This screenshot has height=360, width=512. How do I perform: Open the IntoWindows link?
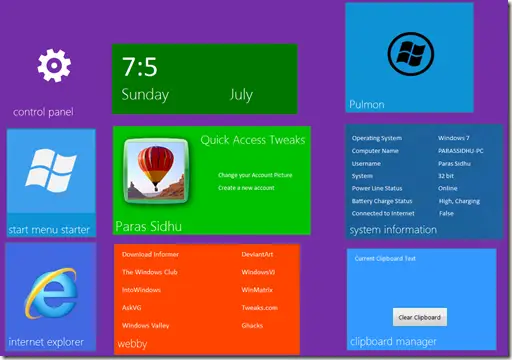(x=141, y=290)
